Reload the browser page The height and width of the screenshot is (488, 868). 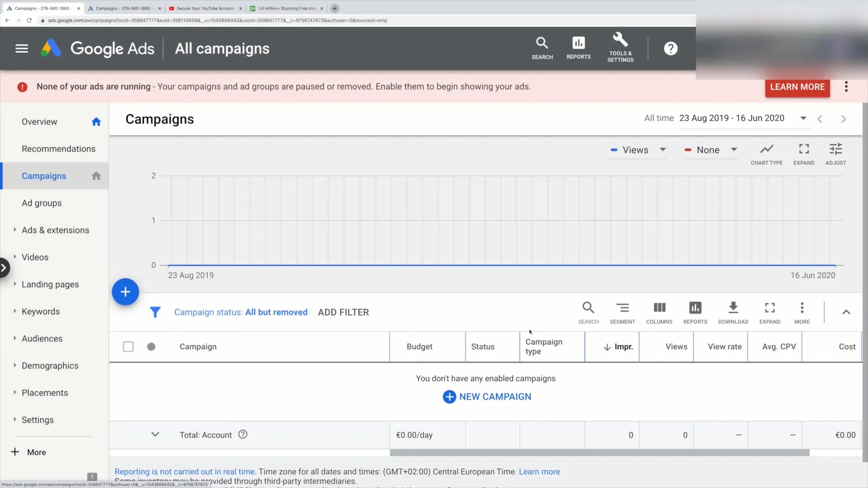[x=29, y=20]
